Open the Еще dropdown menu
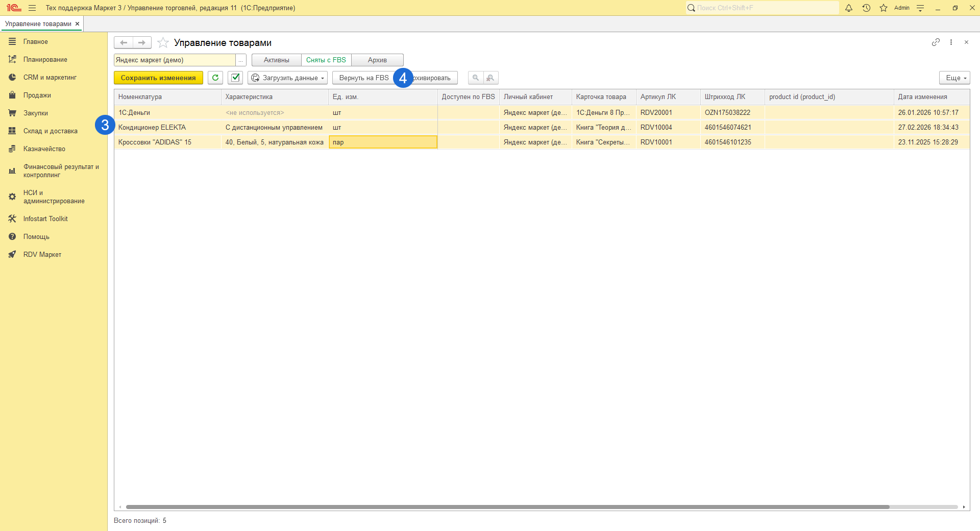The height and width of the screenshot is (531, 980). point(954,78)
